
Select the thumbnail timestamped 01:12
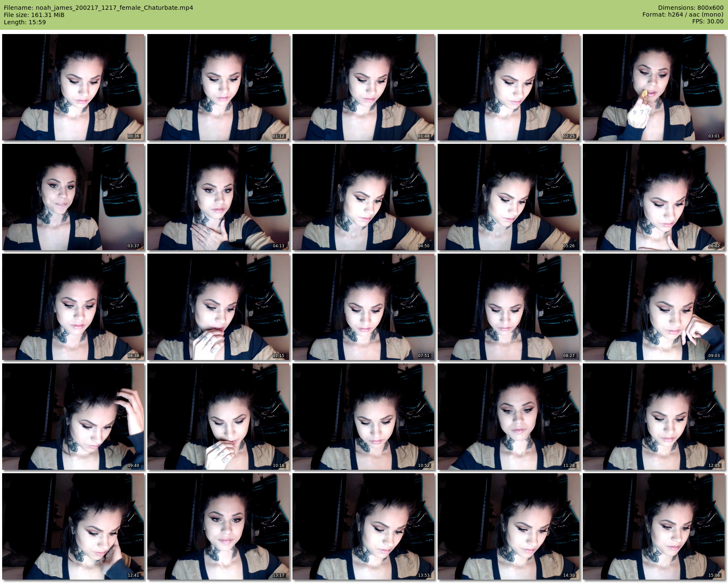click(218, 87)
